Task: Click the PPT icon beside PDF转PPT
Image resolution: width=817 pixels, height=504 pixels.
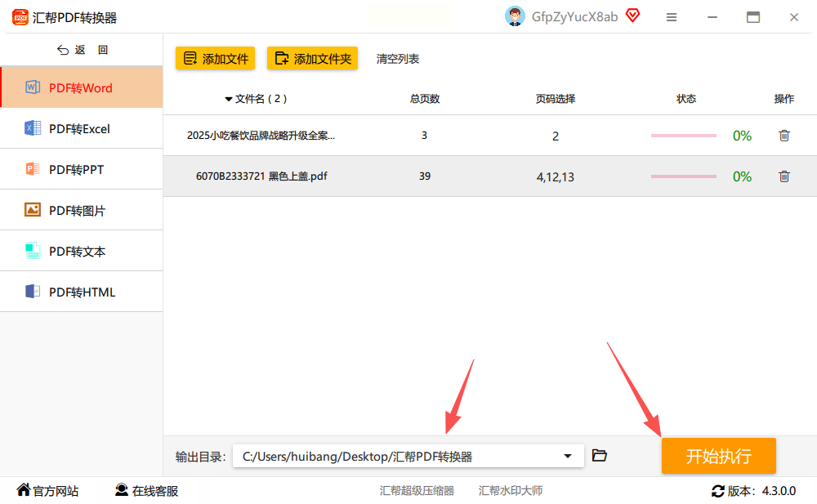Action: pyautogui.click(x=33, y=169)
